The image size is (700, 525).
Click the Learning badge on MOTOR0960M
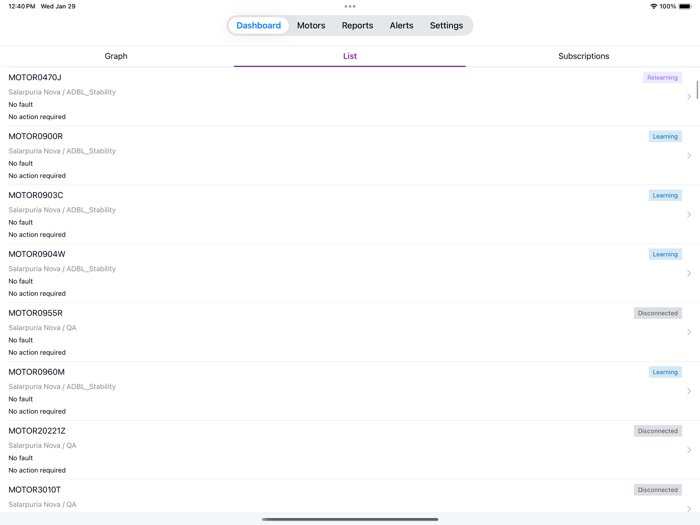coord(665,372)
